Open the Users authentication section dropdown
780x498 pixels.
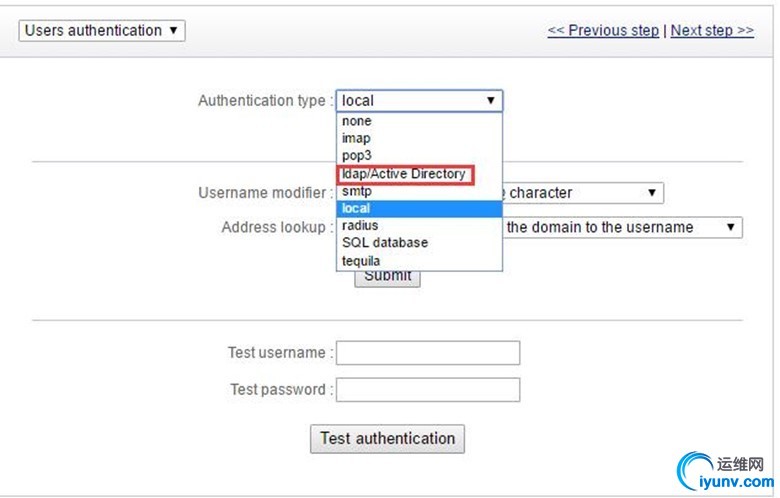(x=102, y=30)
